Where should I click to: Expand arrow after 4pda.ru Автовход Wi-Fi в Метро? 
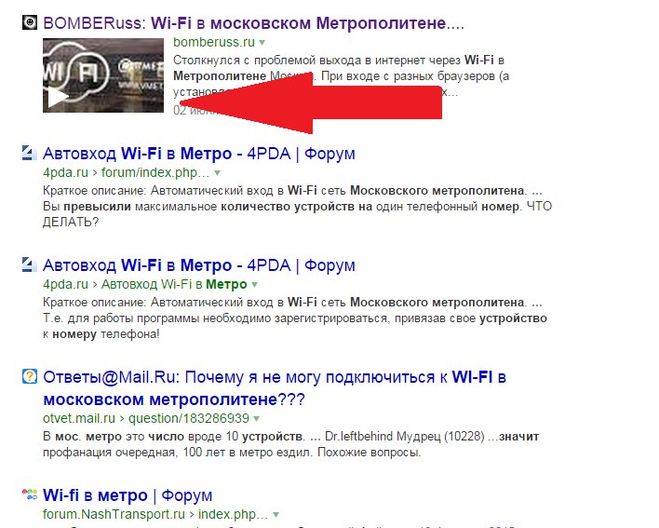[x=254, y=284]
